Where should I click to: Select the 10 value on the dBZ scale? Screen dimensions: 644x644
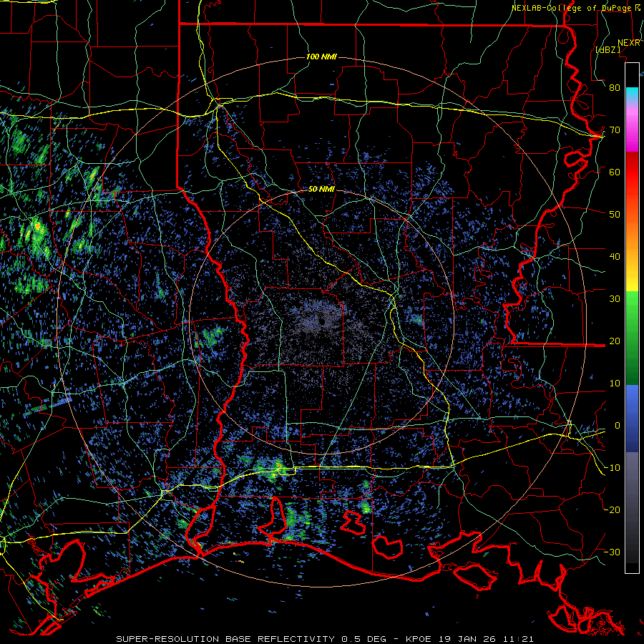(x=615, y=384)
